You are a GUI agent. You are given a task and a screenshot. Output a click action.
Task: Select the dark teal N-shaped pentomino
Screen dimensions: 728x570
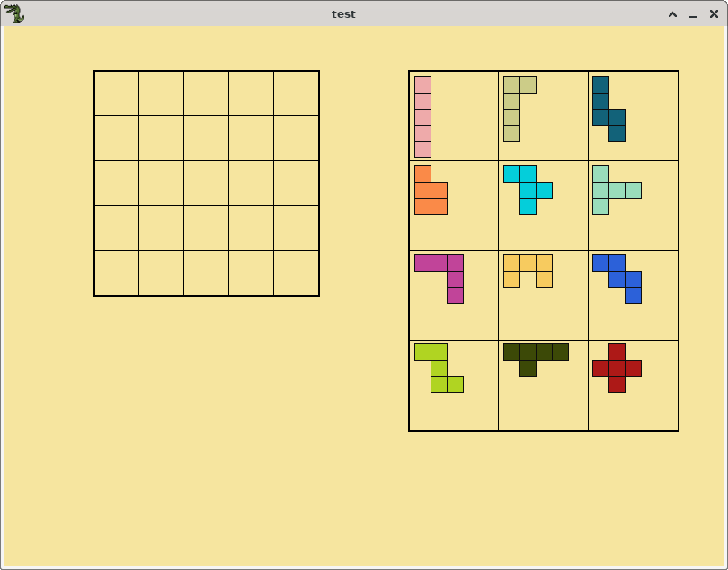[x=601, y=109]
